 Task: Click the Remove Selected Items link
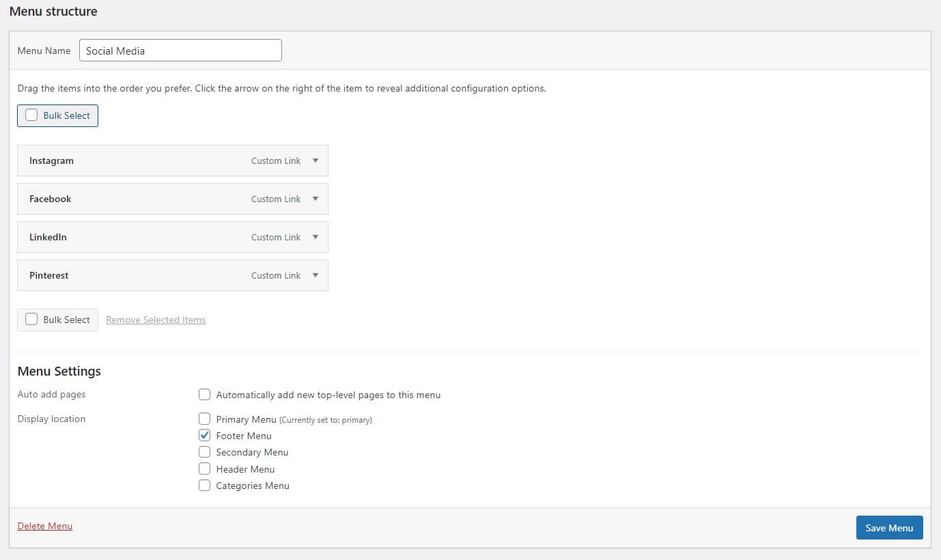coord(156,320)
